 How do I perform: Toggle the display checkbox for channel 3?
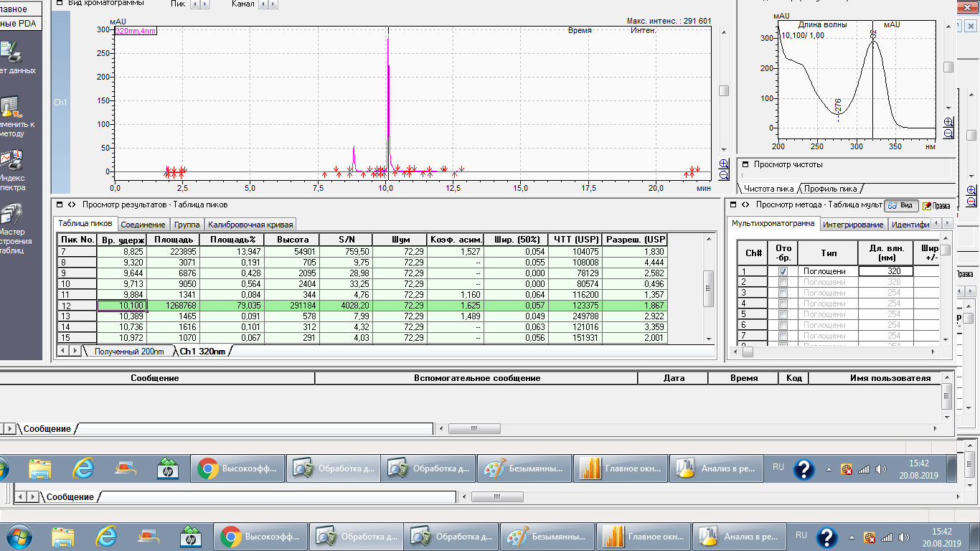pyautogui.click(x=783, y=293)
